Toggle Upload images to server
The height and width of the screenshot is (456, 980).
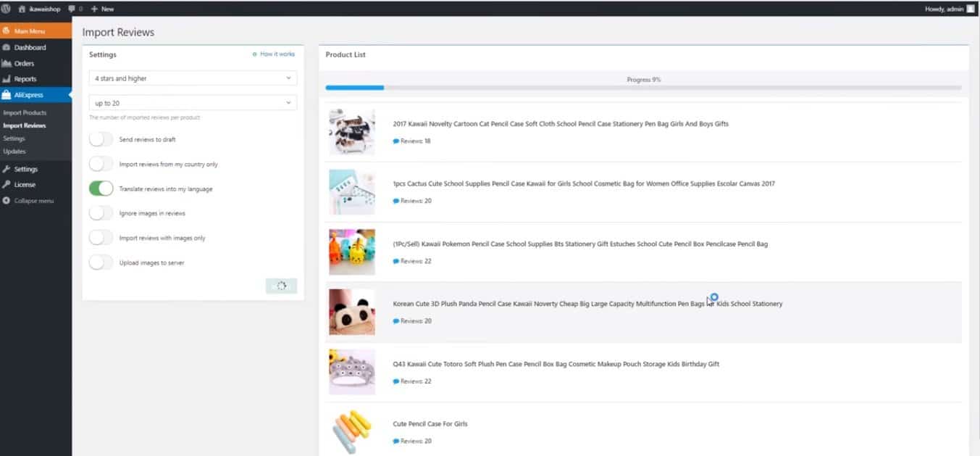pos(101,262)
